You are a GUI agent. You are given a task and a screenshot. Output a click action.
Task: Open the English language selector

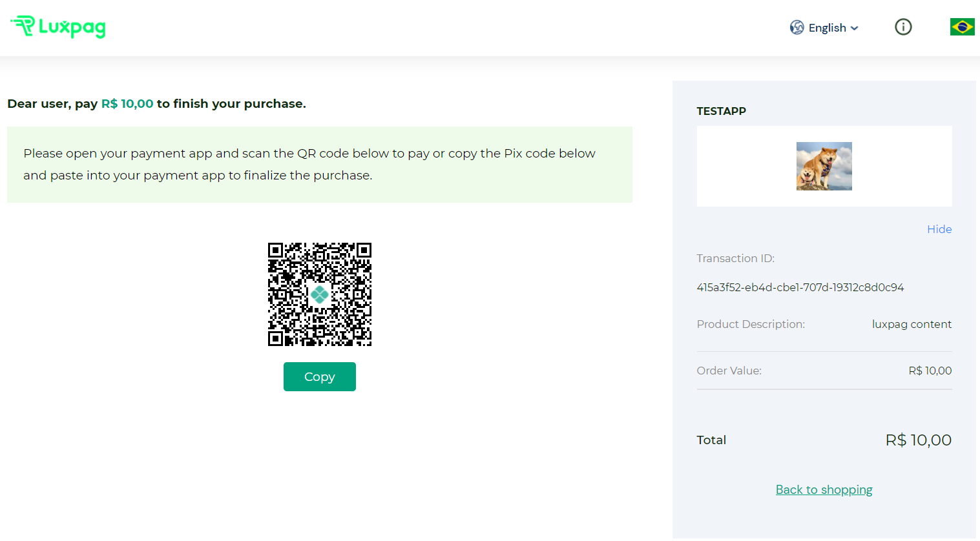pyautogui.click(x=827, y=28)
